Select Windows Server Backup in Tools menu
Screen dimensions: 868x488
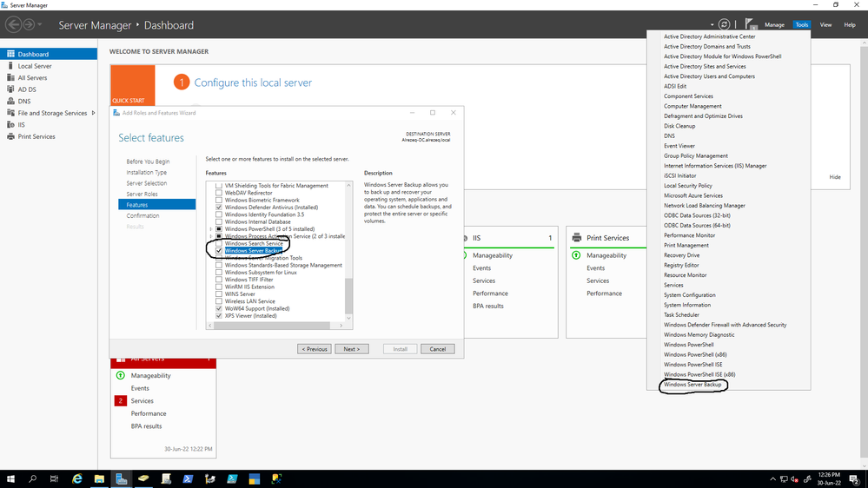point(692,384)
